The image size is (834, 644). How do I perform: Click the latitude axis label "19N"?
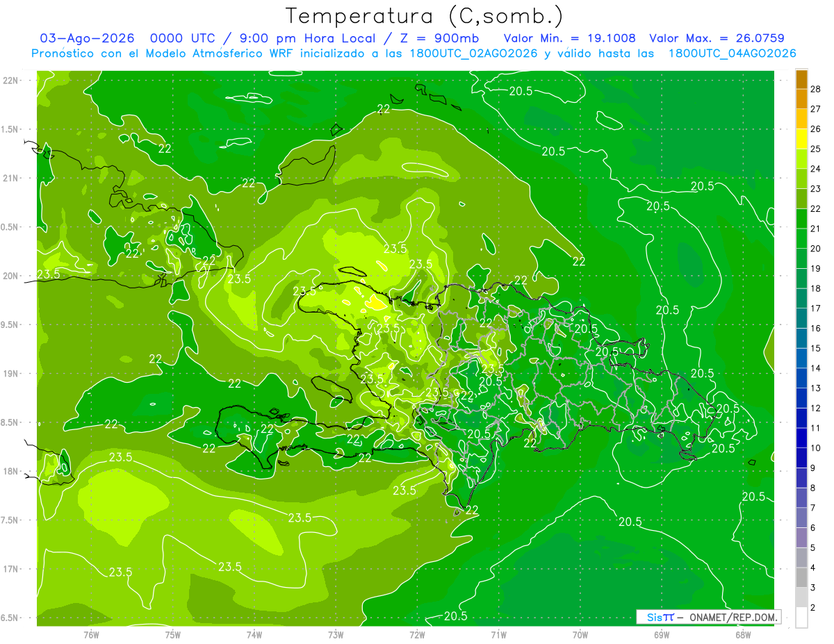pos(10,373)
